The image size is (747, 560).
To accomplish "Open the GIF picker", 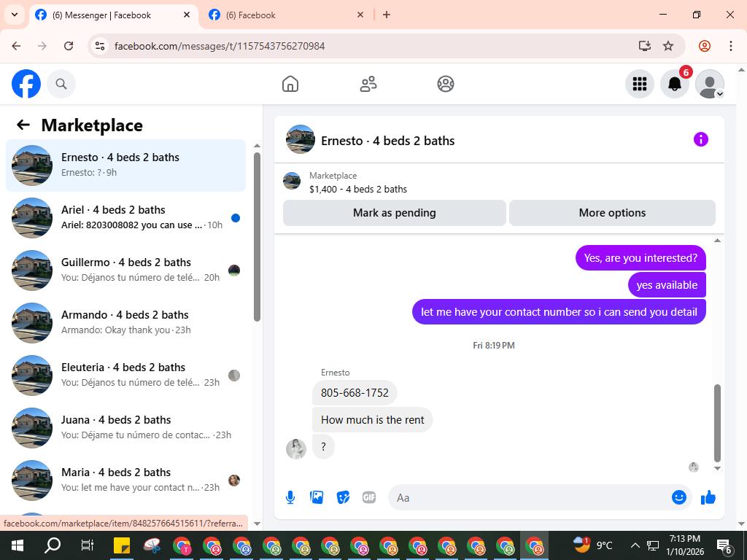I will (369, 497).
